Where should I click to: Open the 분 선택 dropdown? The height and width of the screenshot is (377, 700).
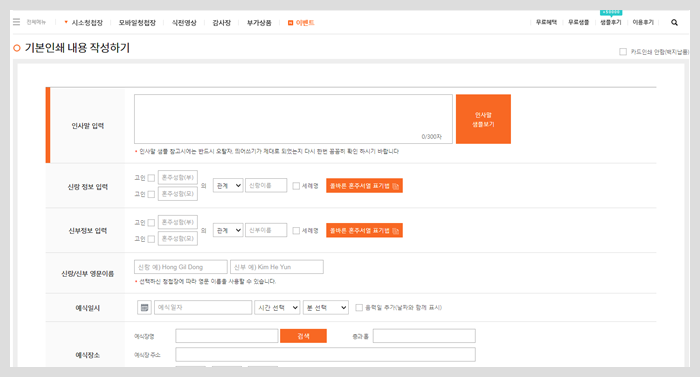(x=325, y=307)
